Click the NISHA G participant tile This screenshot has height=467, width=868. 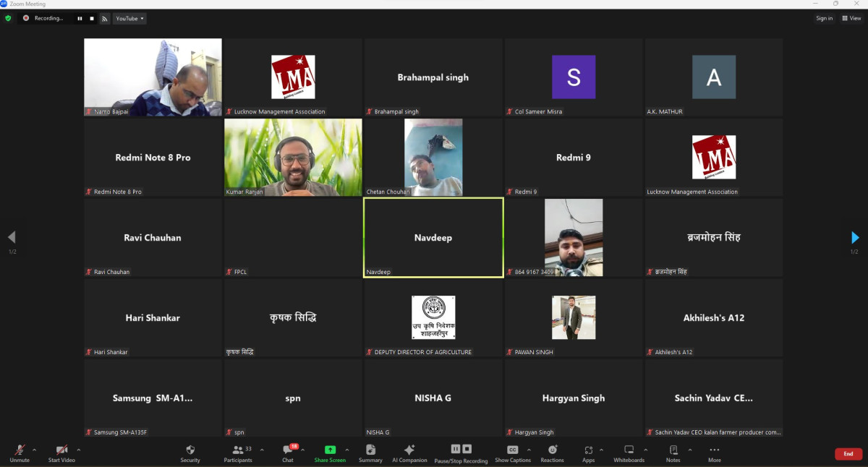(433, 398)
